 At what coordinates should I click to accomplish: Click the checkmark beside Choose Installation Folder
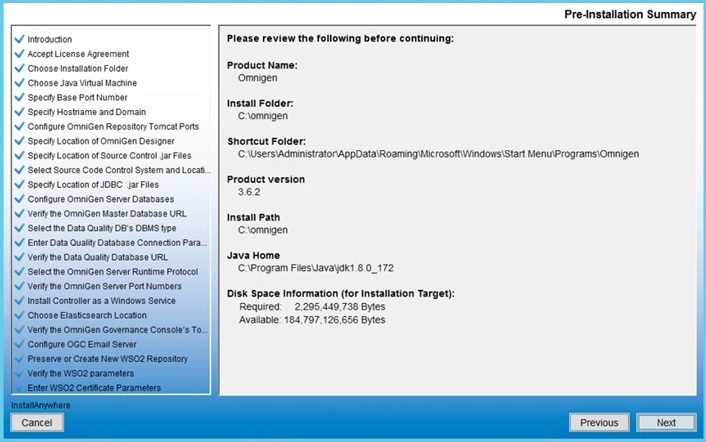(x=19, y=68)
